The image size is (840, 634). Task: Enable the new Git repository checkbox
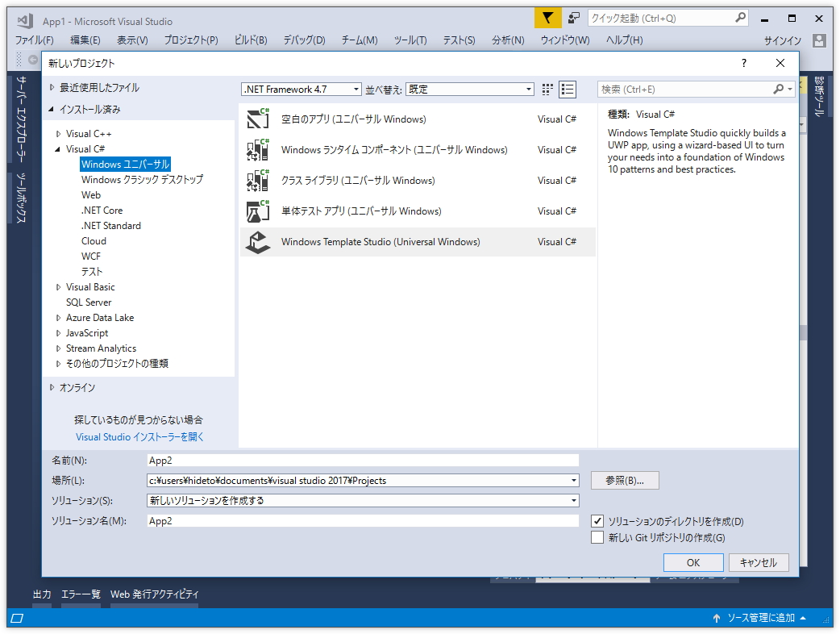point(597,537)
